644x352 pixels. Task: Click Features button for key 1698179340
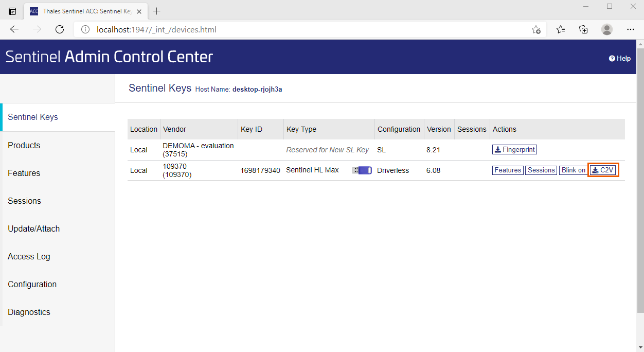pyautogui.click(x=508, y=170)
